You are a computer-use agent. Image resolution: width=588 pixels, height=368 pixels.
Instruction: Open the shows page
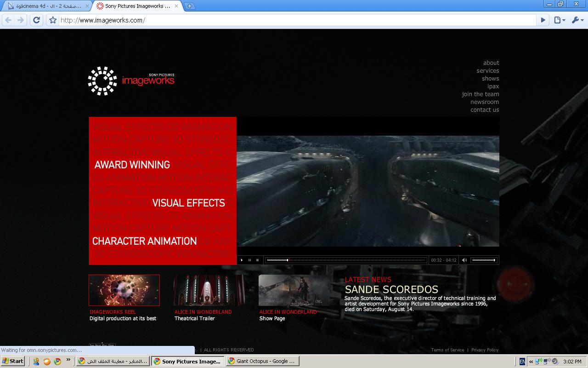490,79
